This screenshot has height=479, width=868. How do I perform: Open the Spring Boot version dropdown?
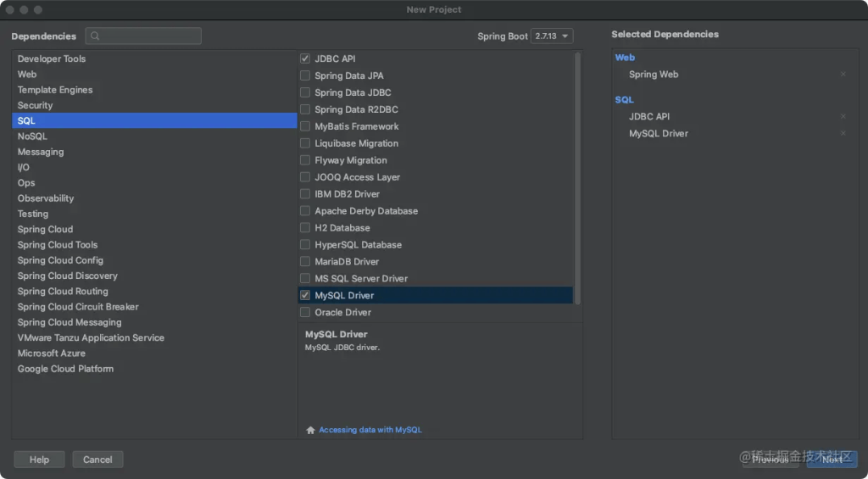552,36
